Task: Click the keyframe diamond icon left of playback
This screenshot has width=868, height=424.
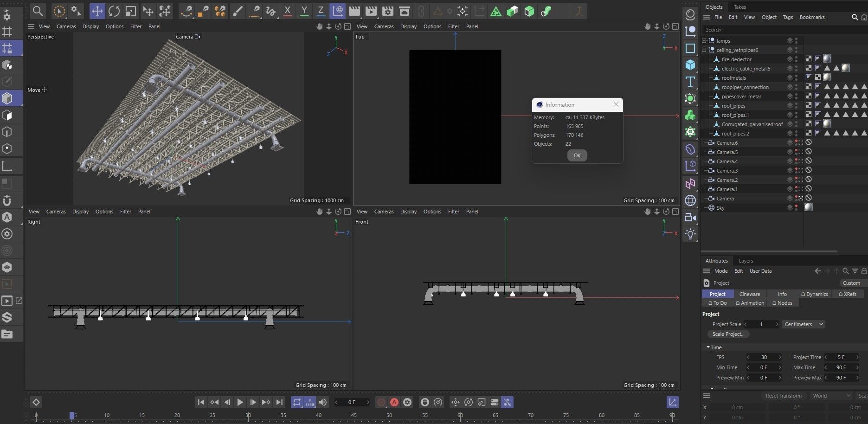Action: pyautogui.click(x=36, y=402)
